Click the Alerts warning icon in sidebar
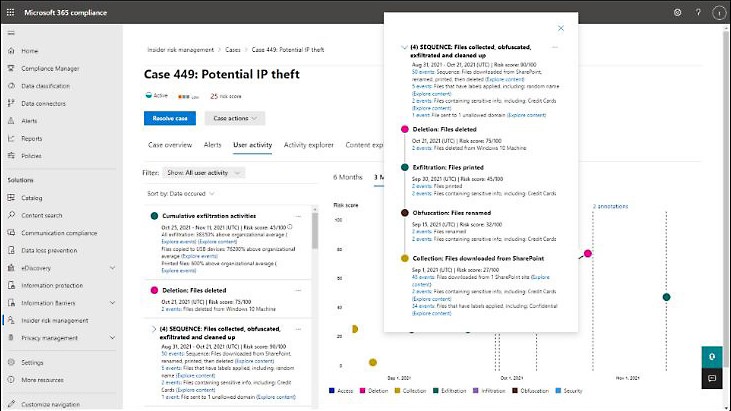731x411 pixels. [11, 121]
